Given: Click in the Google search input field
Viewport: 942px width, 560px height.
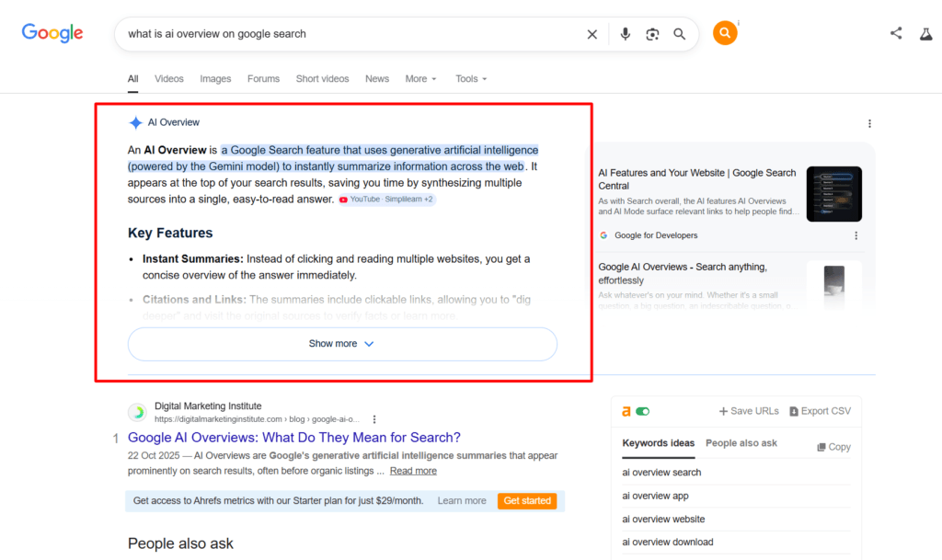Looking at the screenshot, I should (351, 34).
